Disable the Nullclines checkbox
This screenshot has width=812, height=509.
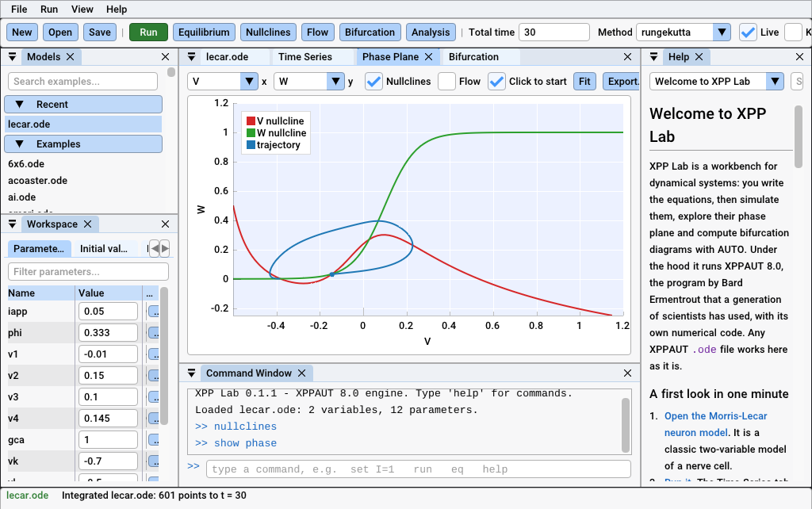click(x=373, y=82)
